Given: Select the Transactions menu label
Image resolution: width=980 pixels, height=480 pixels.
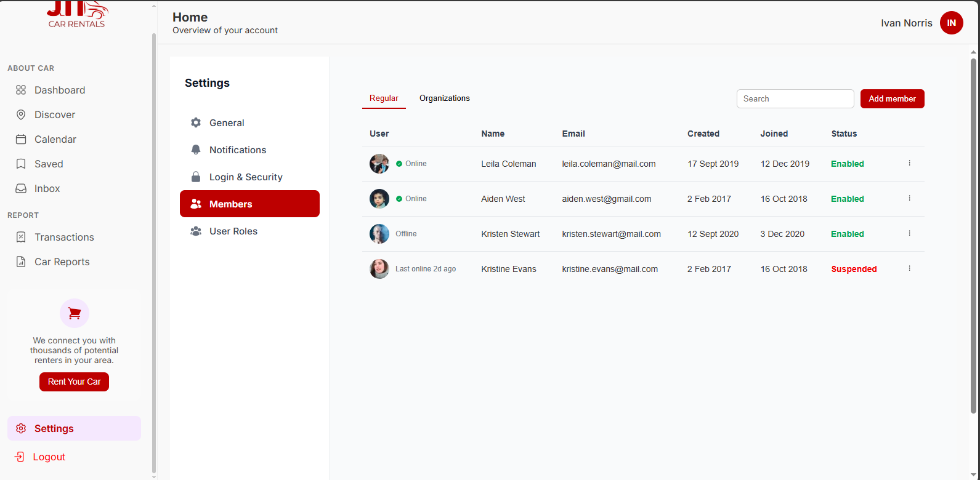Looking at the screenshot, I should (x=64, y=237).
